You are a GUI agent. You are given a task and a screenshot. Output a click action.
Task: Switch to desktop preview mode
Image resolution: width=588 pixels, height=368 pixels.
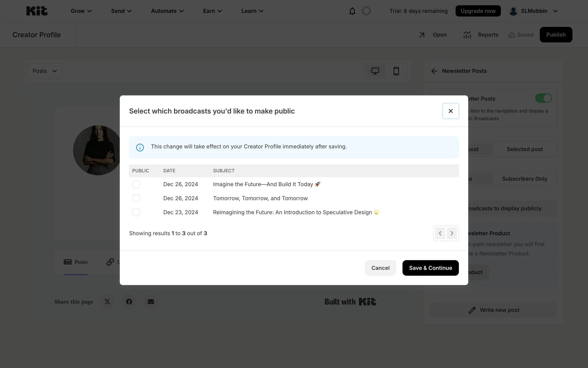375,71
